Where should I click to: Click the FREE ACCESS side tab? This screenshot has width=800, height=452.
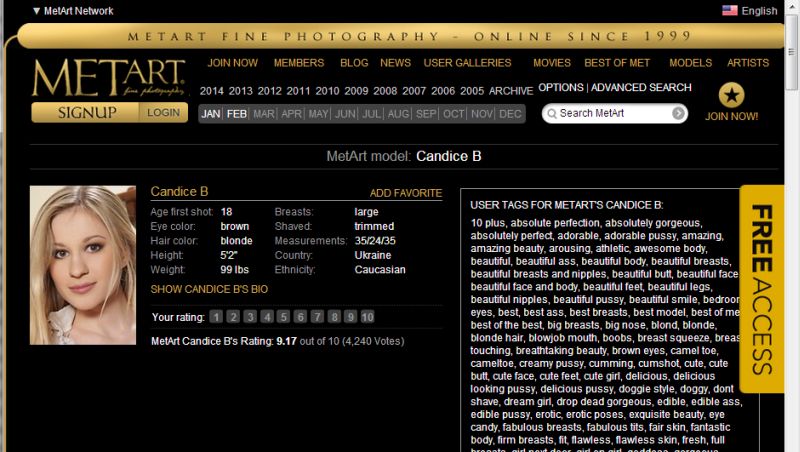click(x=762, y=289)
